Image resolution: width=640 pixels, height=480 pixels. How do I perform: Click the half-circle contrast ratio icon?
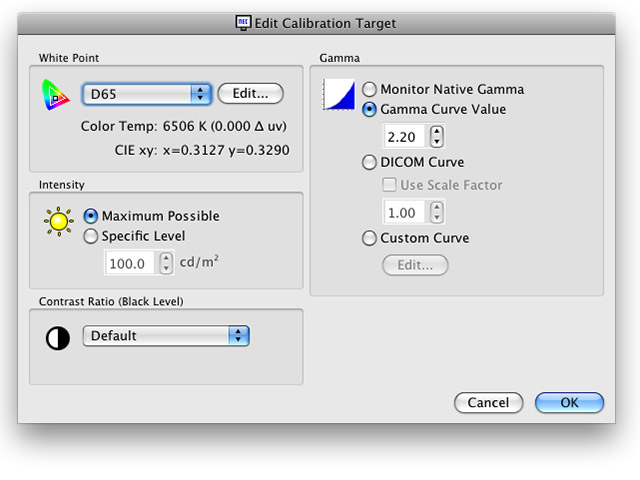click(x=58, y=338)
